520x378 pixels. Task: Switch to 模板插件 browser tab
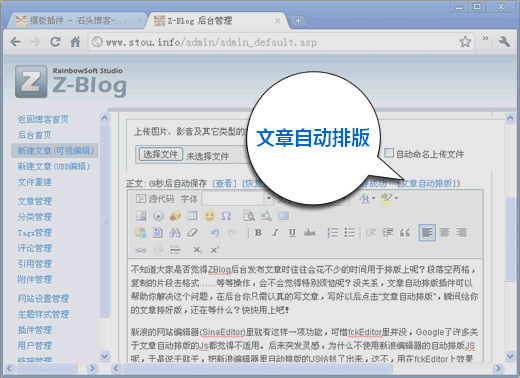click(x=78, y=21)
